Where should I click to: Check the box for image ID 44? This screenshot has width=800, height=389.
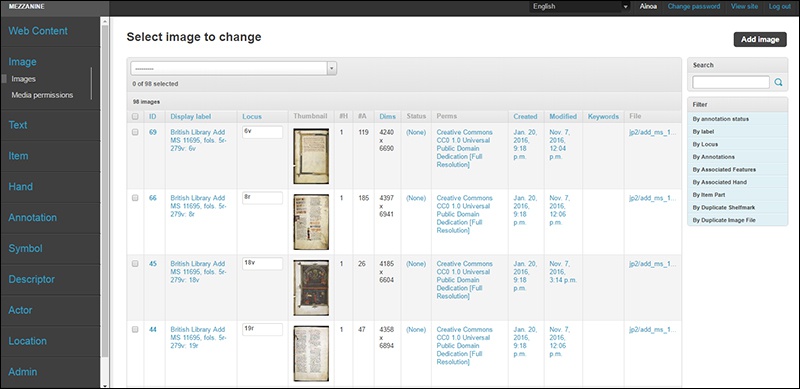coord(135,329)
